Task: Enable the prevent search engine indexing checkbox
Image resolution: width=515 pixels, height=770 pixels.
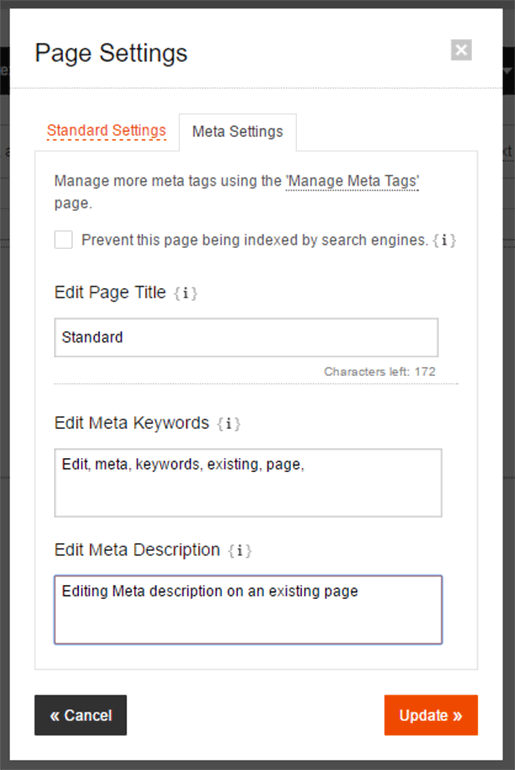Action: (x=63, y=240)
